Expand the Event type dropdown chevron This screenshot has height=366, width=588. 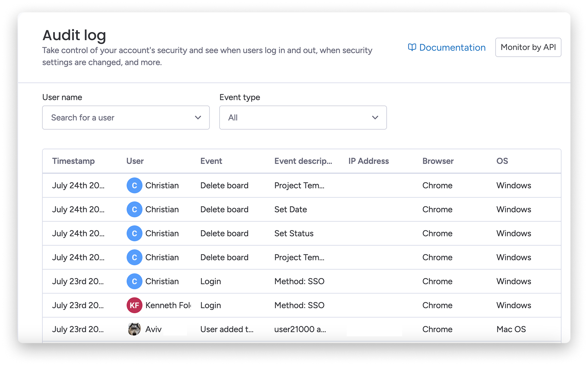point(375,118)
